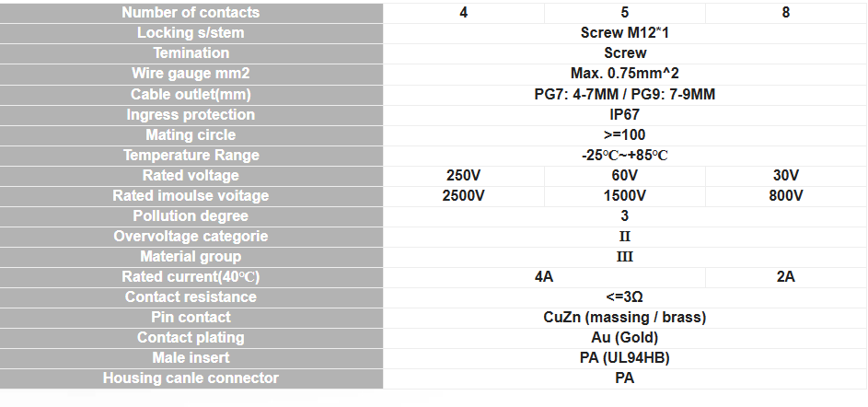
Task: Select the "IP67" ingress protection cell
Action: point(624,115)
